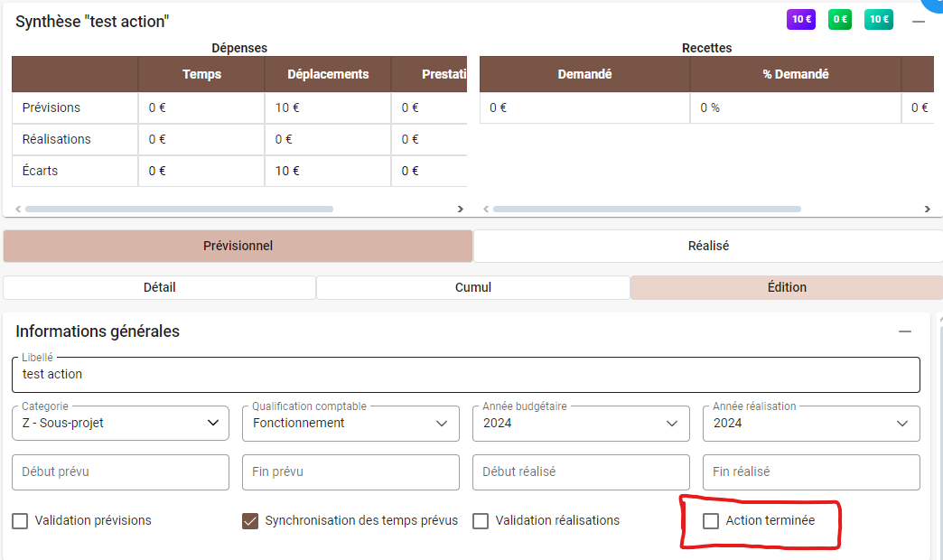Check the Validation réalisations box
943x560 pixels.
coord(481,520)
